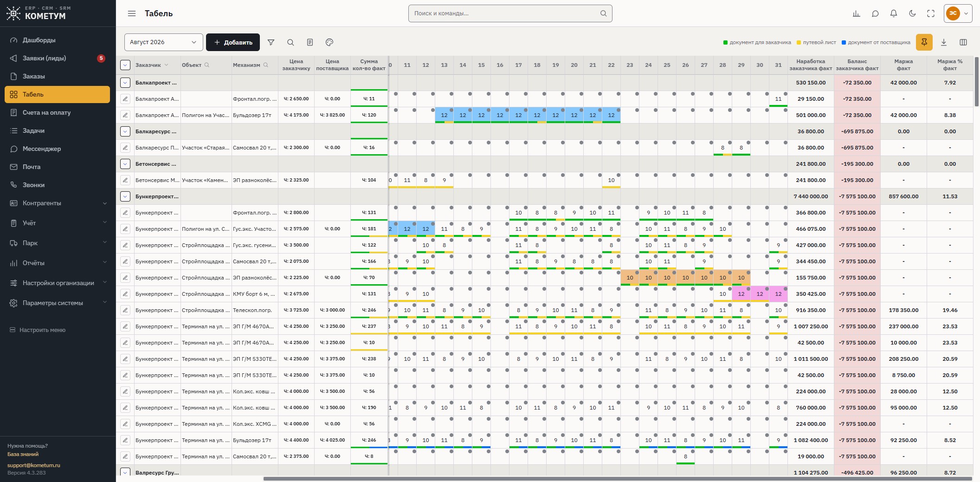980x482 pixels.
Task: Open notifications bell
Action: click(894, 13)
